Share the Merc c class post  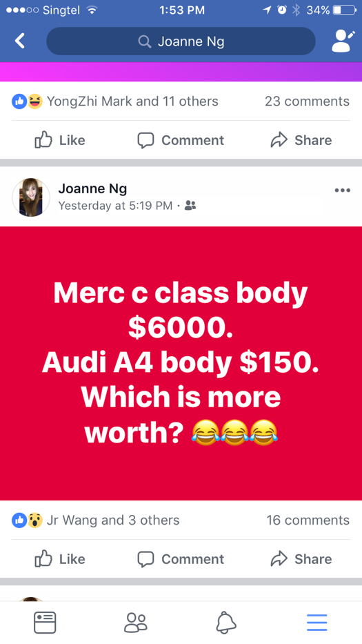point(301,558)
